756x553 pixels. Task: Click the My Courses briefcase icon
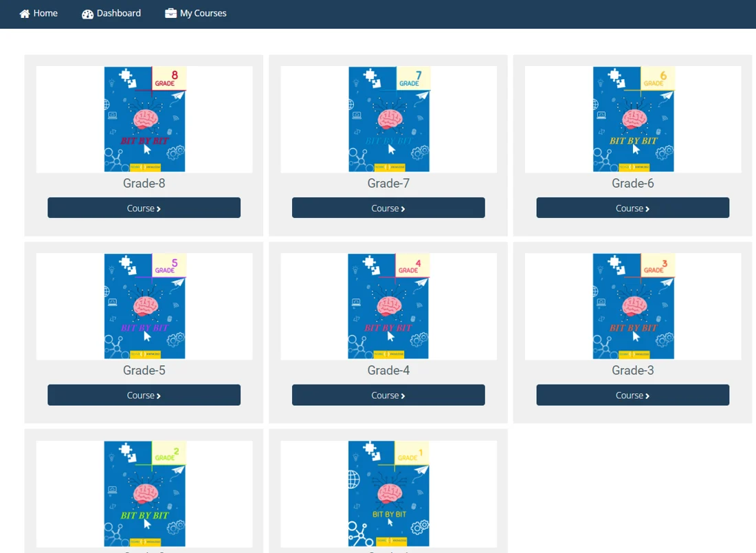tap(170, 13)
